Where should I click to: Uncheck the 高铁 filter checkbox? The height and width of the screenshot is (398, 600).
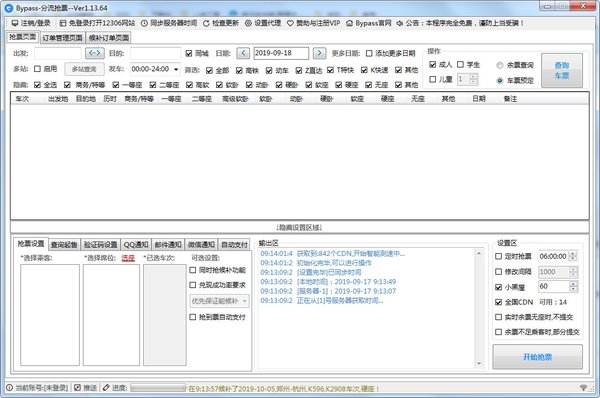pos(239,70)
